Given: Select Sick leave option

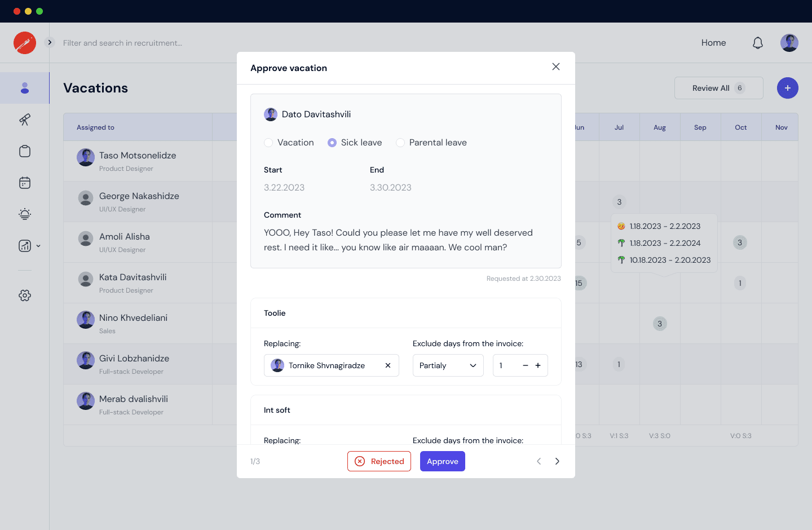Looking at the screenshot, I should click(332, 143).
